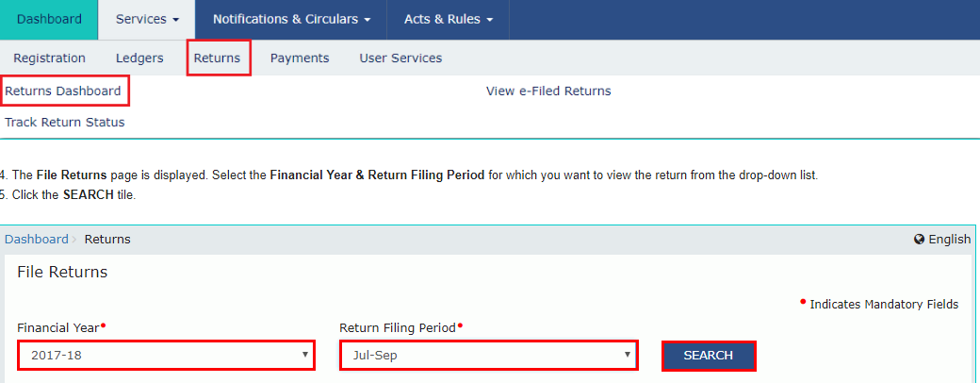Click the globe icon beside English
The height and width of the screenshot is (383, 980).
tap(919, 240)
